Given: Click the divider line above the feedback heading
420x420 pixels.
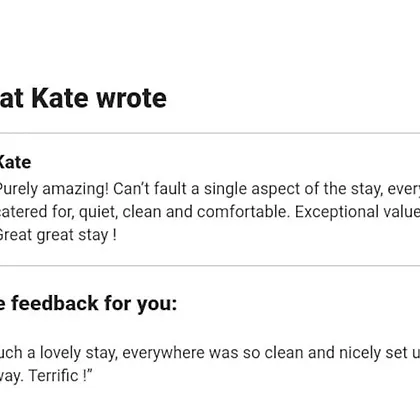Looking at the screenshot, I should [x=210, y=266].
